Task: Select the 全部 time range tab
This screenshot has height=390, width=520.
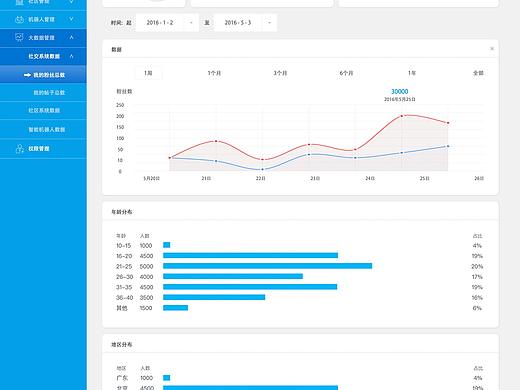Action: (478, 73)
